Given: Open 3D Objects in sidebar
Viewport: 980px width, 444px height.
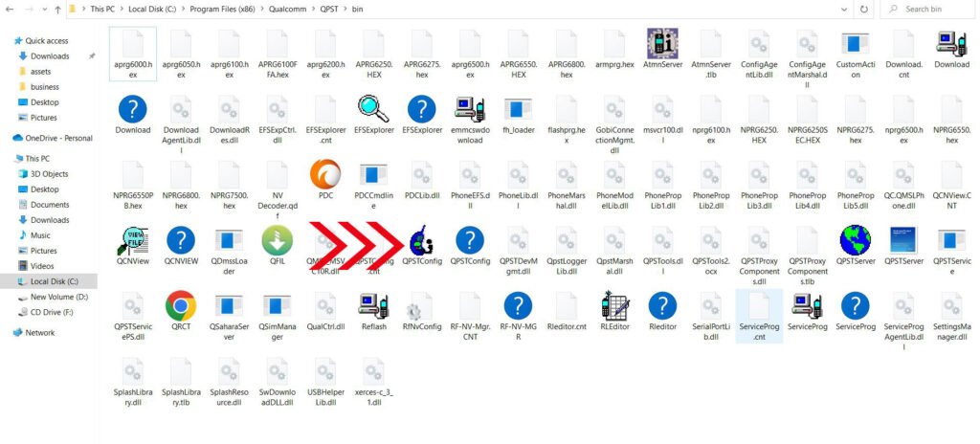Looking at the screenshot, I should tap(50, 174).
